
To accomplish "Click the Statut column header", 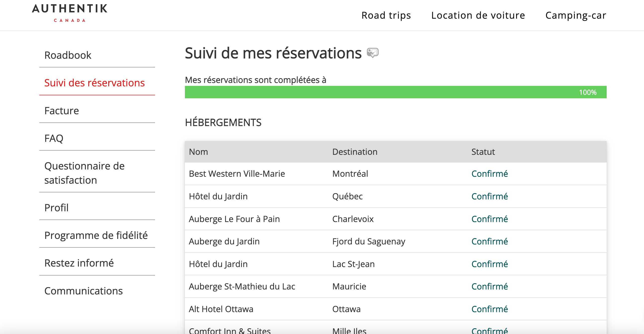I will coord(483,152).
